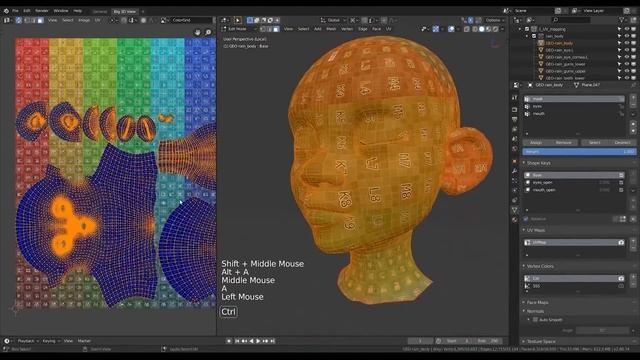Open the Mesh menu in 3D viewport
The width and height of the screenshot is (640, 360).
pos(331,29)
